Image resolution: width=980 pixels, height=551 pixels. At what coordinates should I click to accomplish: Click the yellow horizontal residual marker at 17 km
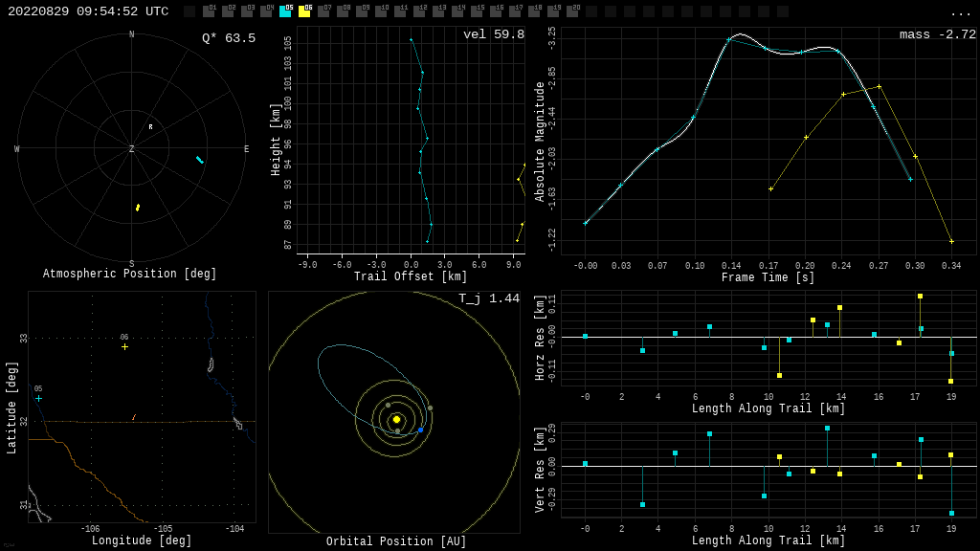tap(920, 297)
